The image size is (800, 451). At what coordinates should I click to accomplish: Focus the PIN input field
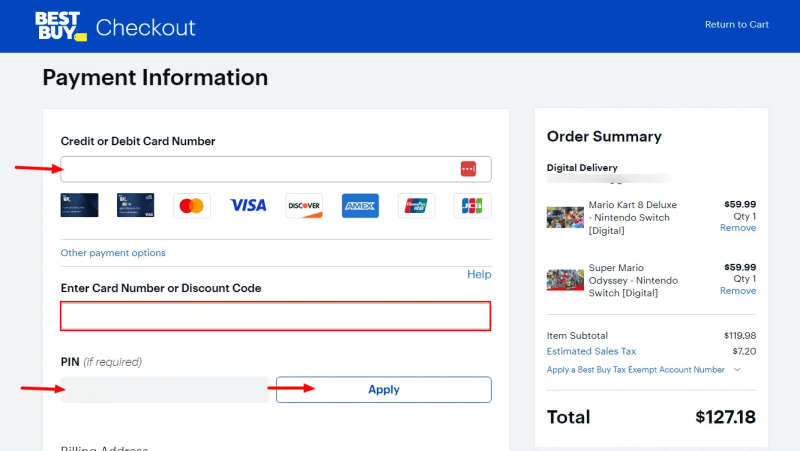(164, 390)
